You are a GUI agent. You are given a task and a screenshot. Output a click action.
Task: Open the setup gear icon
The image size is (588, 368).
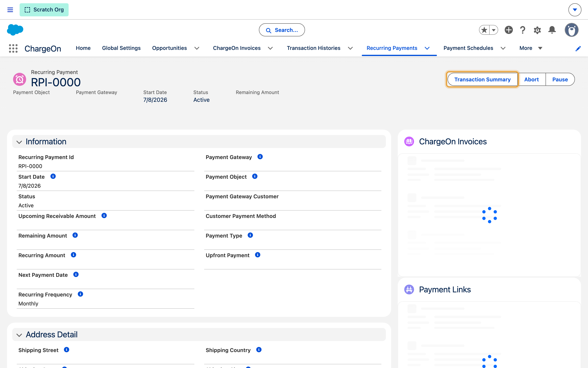click(537, 30)
